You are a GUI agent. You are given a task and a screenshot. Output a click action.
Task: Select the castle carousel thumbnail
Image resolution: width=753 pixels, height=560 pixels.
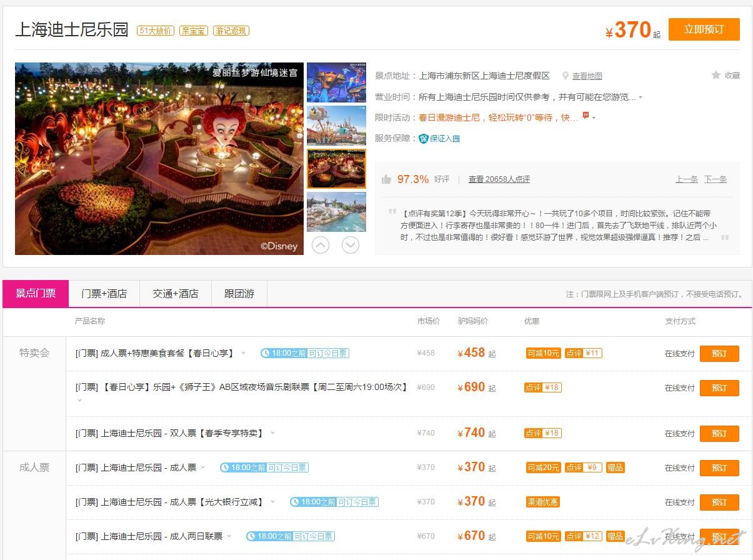point(336,126)
